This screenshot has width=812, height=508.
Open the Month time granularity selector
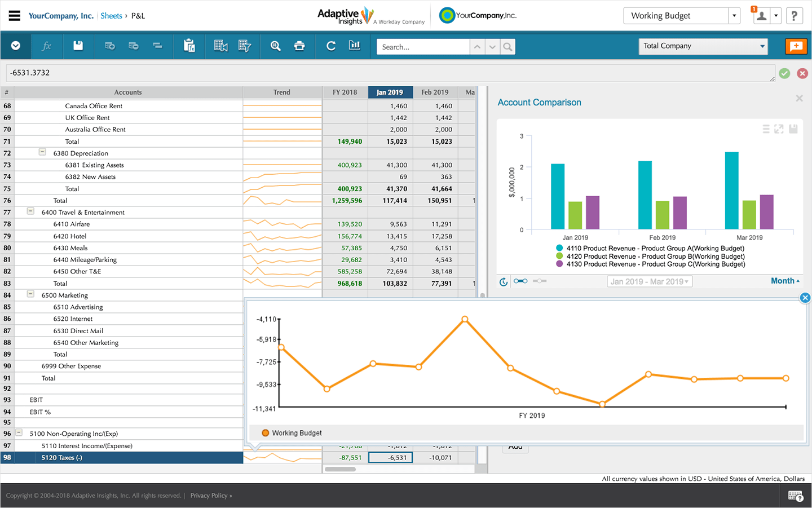click(x=785, y=281)
